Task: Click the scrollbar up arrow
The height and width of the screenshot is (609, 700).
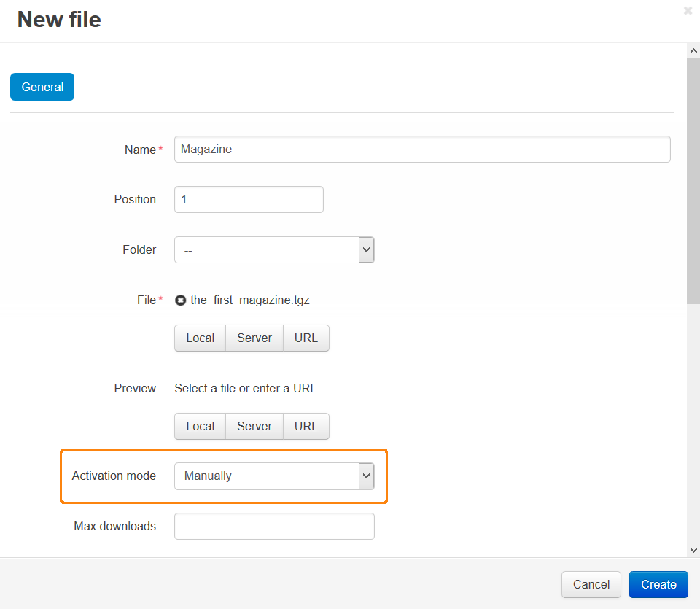Action: point(693,51)
